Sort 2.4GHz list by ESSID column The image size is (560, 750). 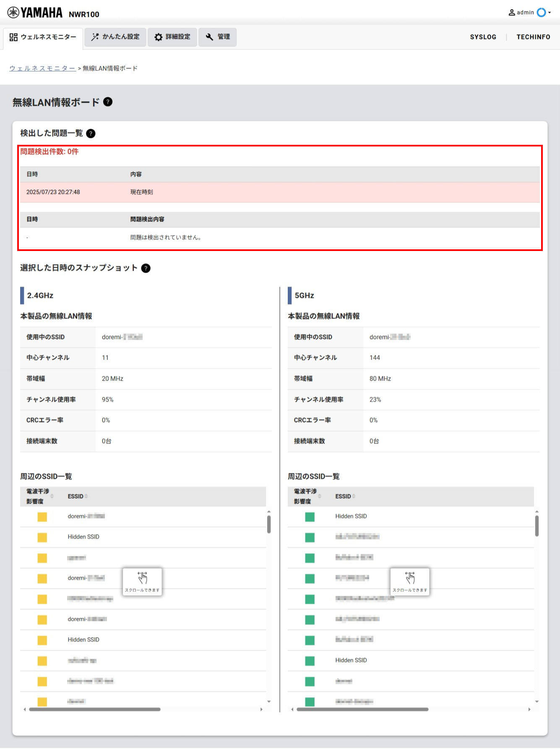point(86,497)
